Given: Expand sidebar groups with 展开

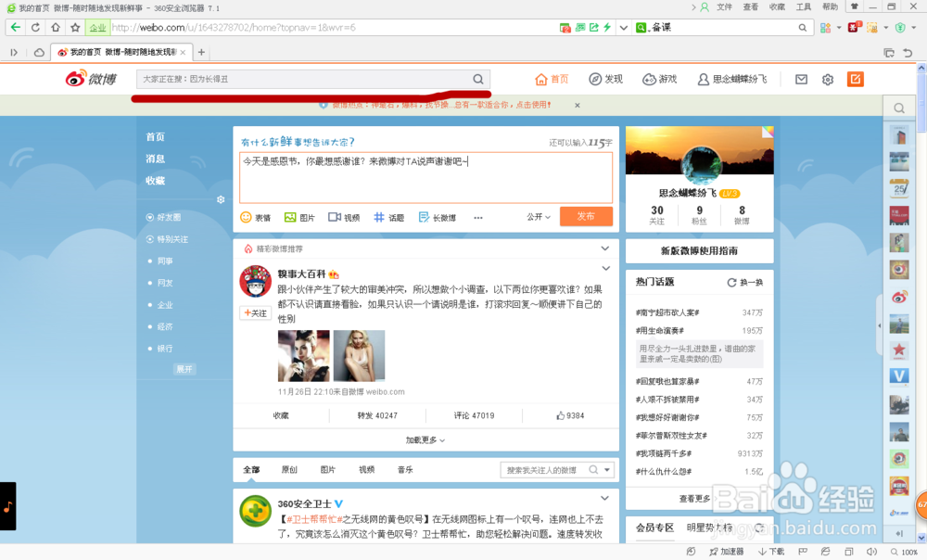Looking at the screenshot, I should (x=184, y=369).
